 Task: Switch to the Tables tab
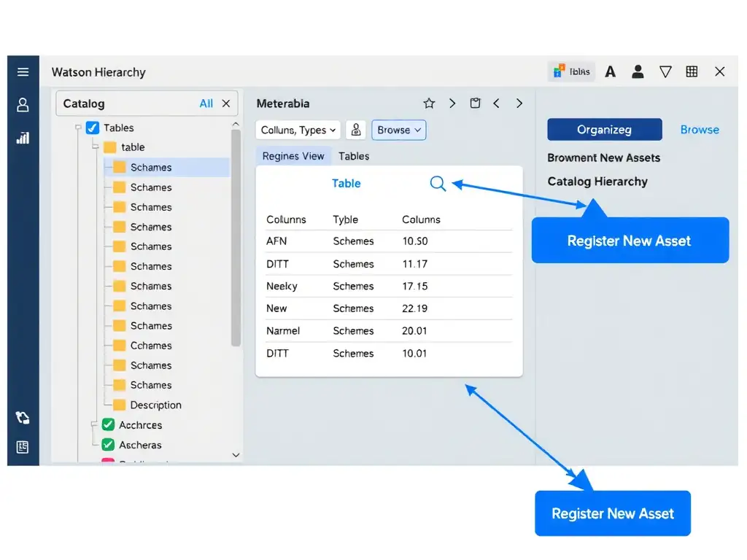(354, 156)
